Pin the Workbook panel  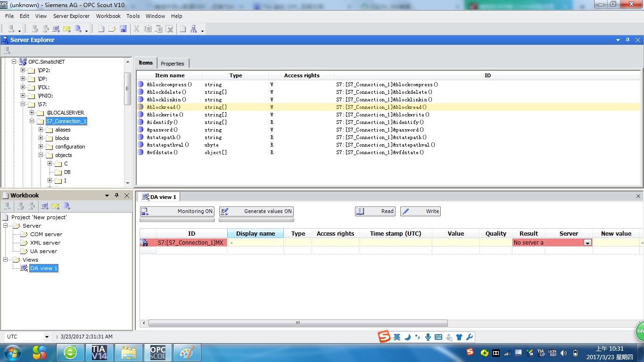click(x=116, y=195)
